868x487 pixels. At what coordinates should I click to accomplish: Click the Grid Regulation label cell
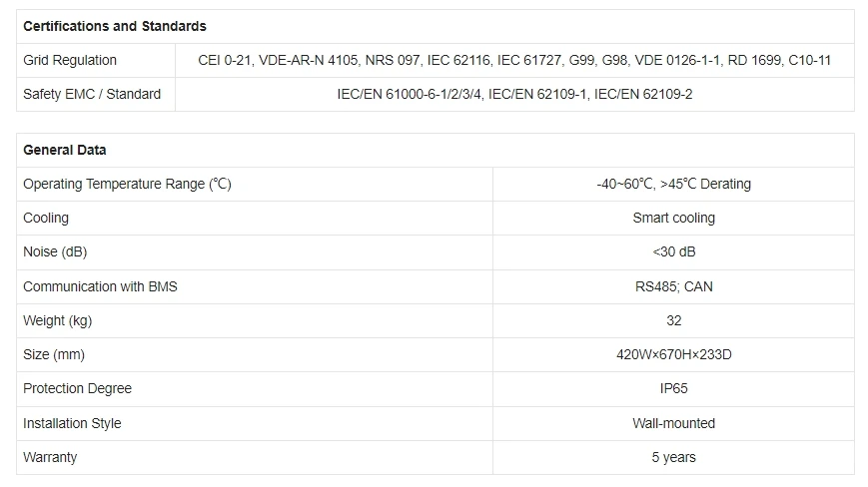click(x=70, y=60)
